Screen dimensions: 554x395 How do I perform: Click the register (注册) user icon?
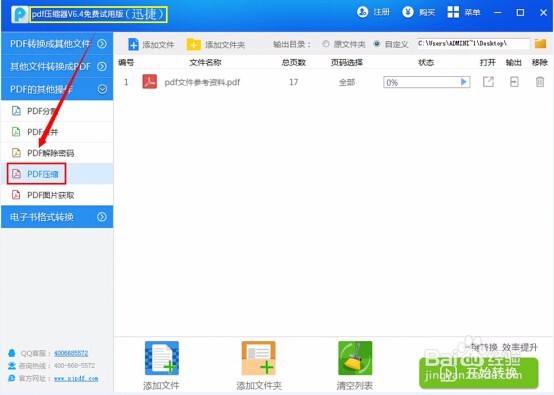[x=362, y=12]
